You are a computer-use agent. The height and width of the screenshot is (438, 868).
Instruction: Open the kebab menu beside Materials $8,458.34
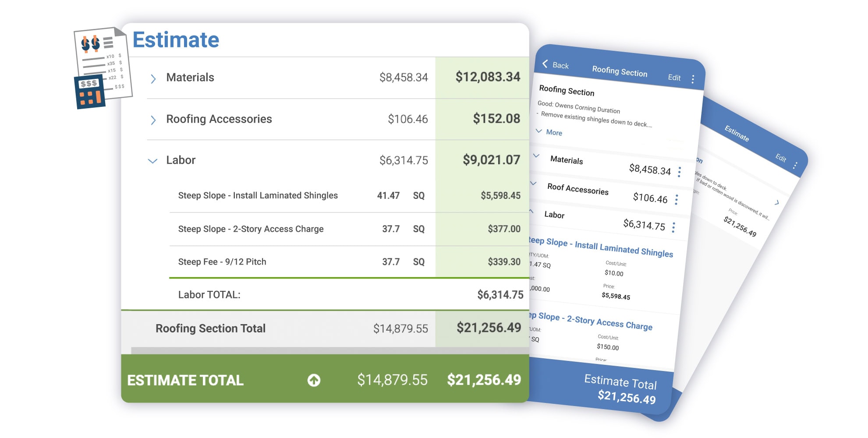click(x=679, y=172)
